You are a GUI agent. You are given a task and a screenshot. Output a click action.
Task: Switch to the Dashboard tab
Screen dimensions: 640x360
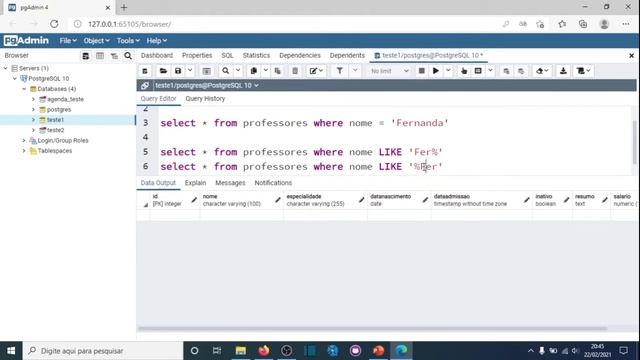pos(157,56)
